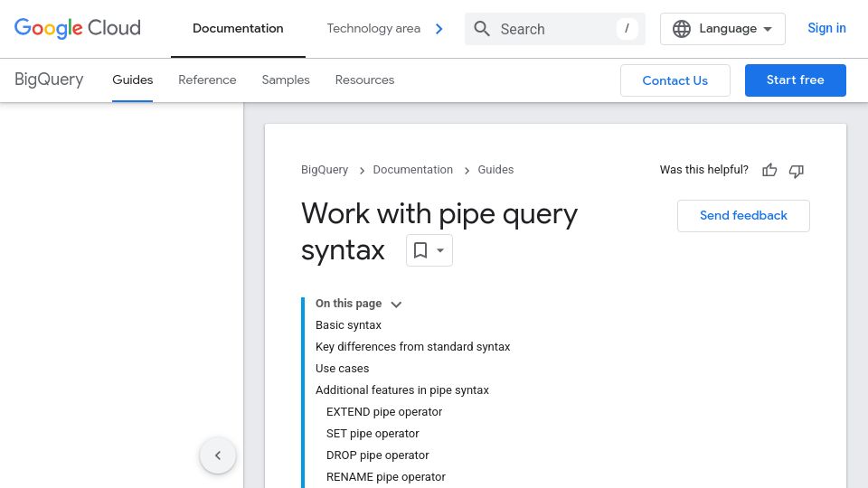Click the Was this helpful? text

[703, 170]
